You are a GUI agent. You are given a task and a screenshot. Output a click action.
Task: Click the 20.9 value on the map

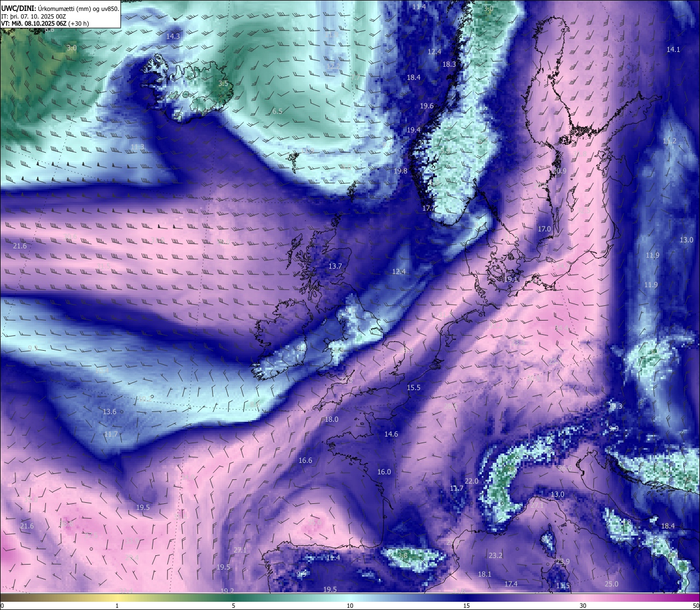pyautogui.click(x=559, y=171)
